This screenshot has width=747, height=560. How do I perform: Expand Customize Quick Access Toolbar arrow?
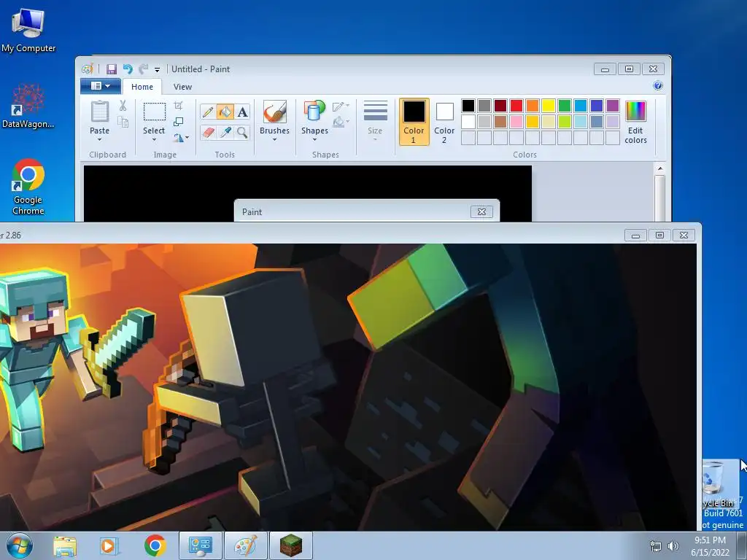pyautogui.click(x=157, y=69)
